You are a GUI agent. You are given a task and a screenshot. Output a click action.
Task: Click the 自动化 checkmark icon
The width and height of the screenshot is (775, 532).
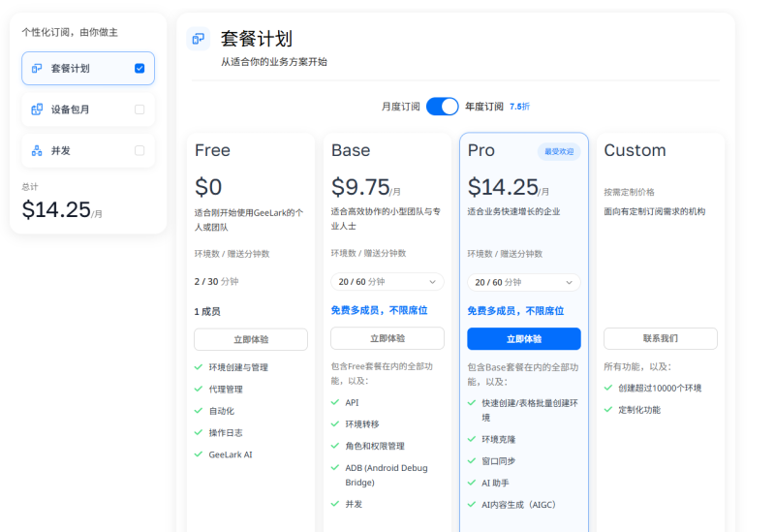click(x=199, y=411)
